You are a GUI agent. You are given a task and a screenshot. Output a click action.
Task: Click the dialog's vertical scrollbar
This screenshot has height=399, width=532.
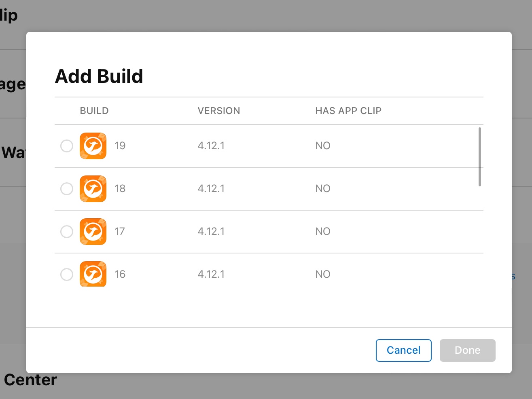480,157
